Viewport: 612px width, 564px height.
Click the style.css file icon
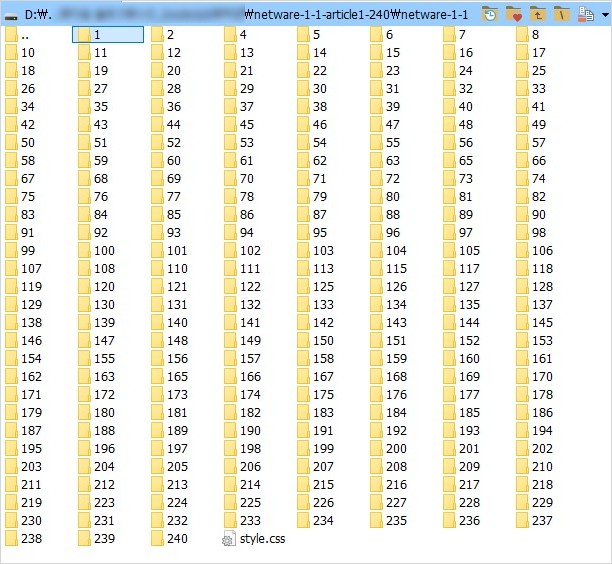[229, 539]
